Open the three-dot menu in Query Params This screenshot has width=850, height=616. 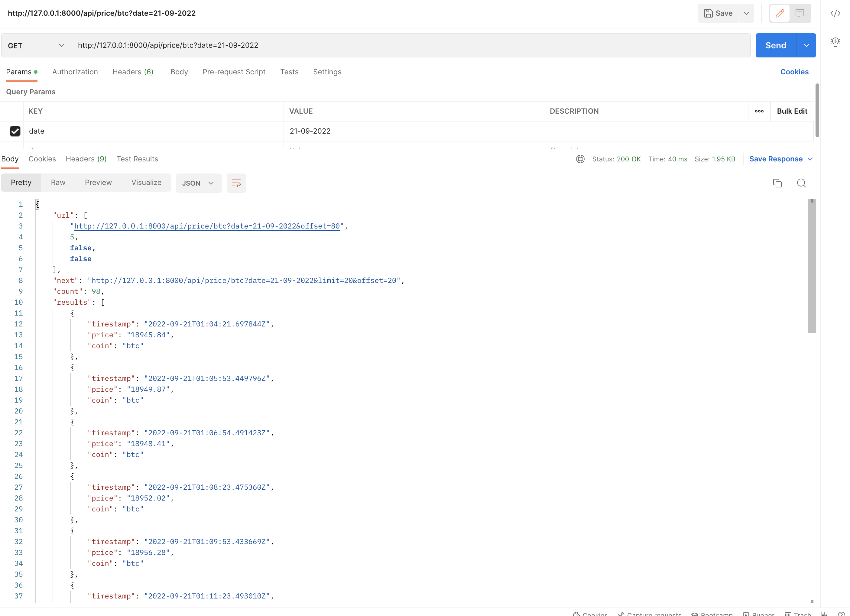point(759,111)
